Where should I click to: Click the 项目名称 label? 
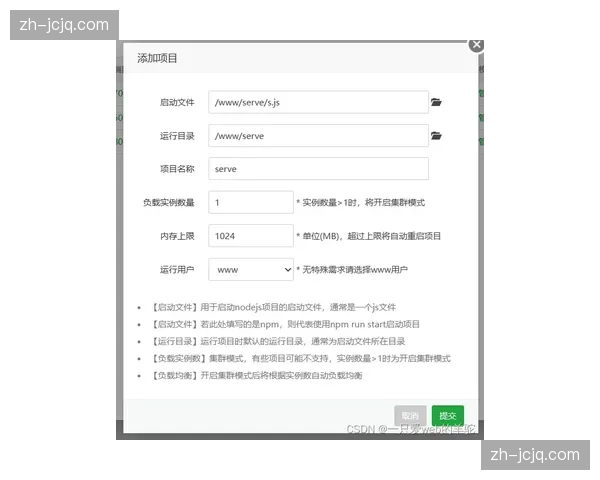pos(177,169)
